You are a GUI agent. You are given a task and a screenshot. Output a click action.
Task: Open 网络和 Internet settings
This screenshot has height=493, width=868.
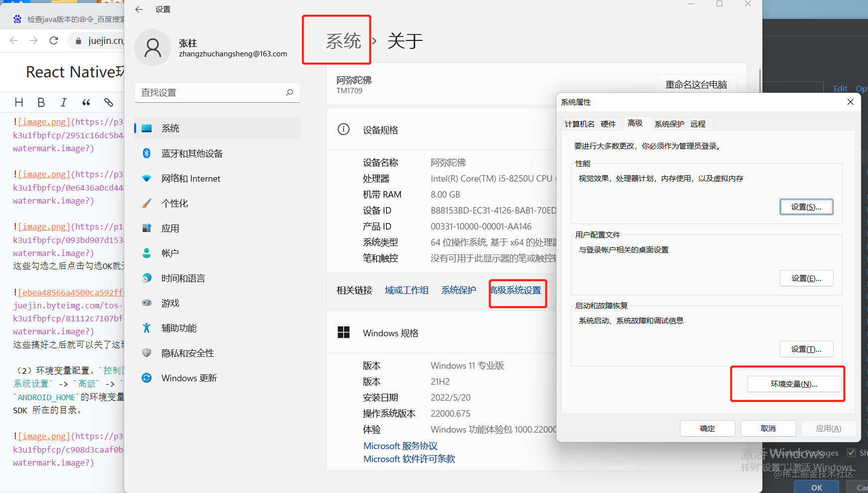pyautogui.click(x=191, y=178)
